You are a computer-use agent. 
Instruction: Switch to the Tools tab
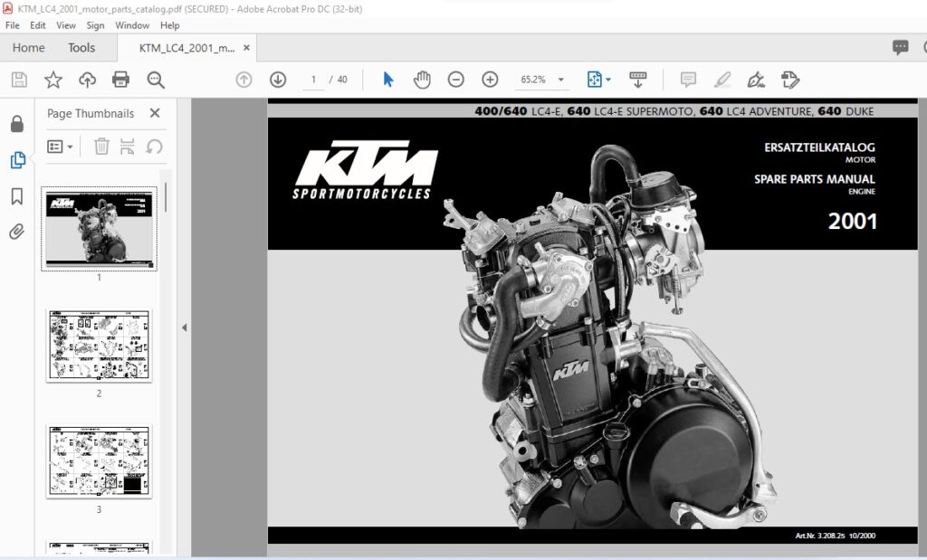[x=81, y=48]
